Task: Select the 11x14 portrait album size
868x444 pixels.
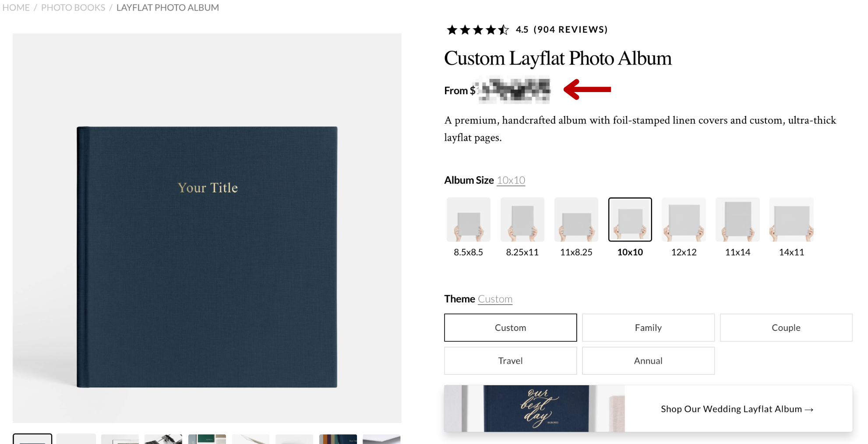Action: pos(737,220)
